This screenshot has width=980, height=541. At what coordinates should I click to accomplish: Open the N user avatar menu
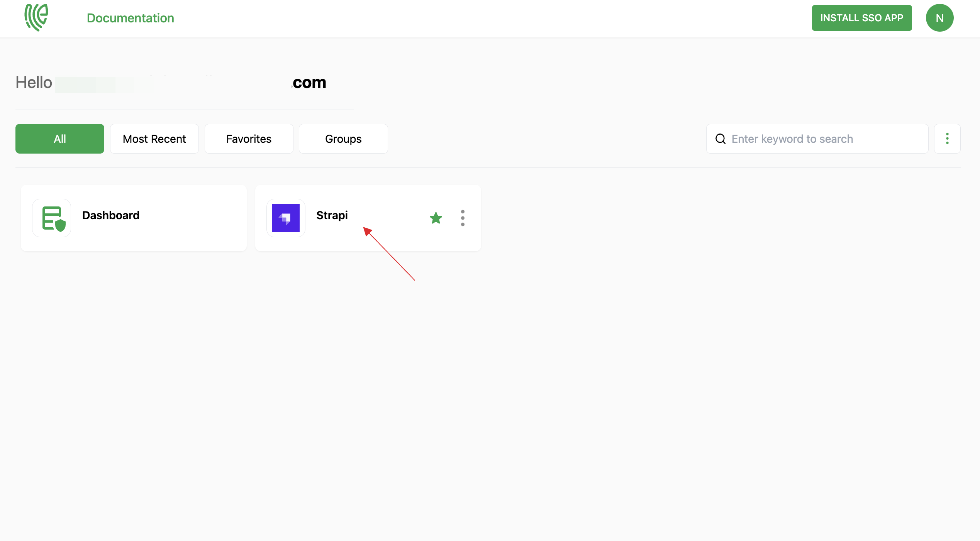point(939,18)
